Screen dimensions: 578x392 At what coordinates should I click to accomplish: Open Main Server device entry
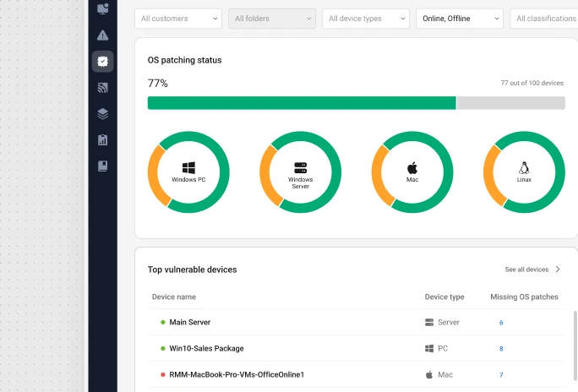point(190,323)
